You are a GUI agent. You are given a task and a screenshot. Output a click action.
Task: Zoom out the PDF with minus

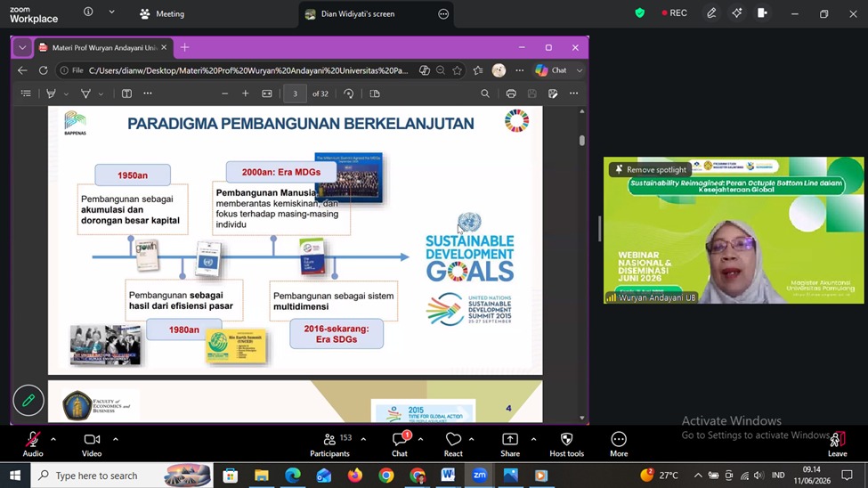coord(224,94)
